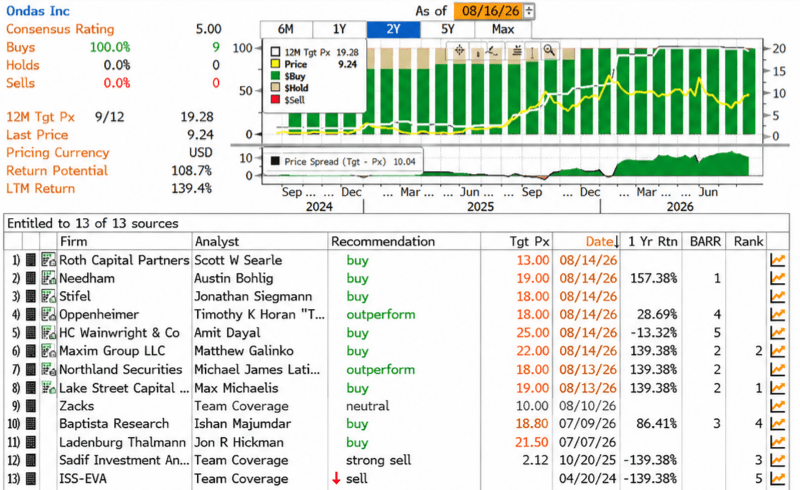
Task: Click ISS-EVA row trend chart icon
Action: pos(778,479)
